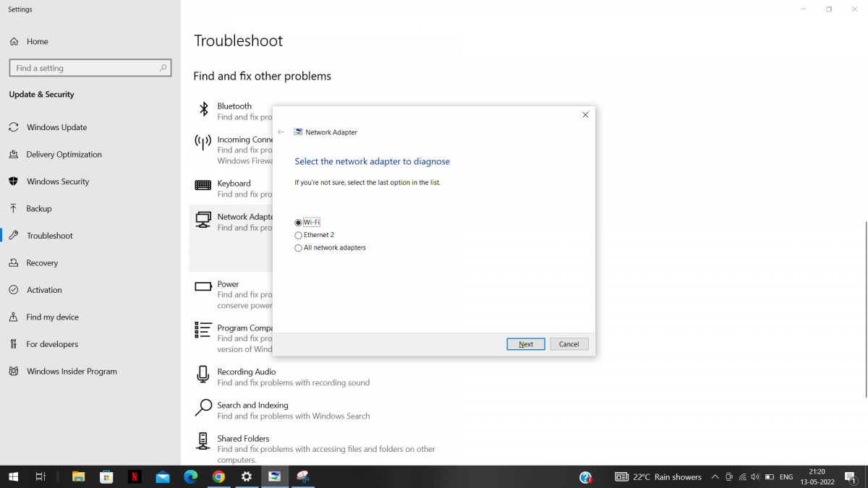Screen dimensions: 868x488
Task: Select All network adapters to diagnose
Action: pyautogui.click(x=298, y=247)
